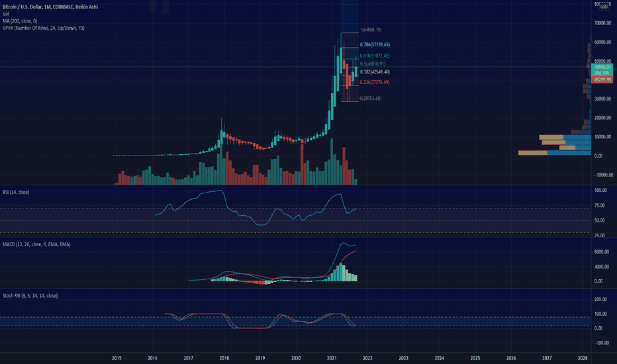This screenshot has width=617, height=364.
Task: Click the Fibonacci 0.786(57139.65) level label
Action: (375, 45)
